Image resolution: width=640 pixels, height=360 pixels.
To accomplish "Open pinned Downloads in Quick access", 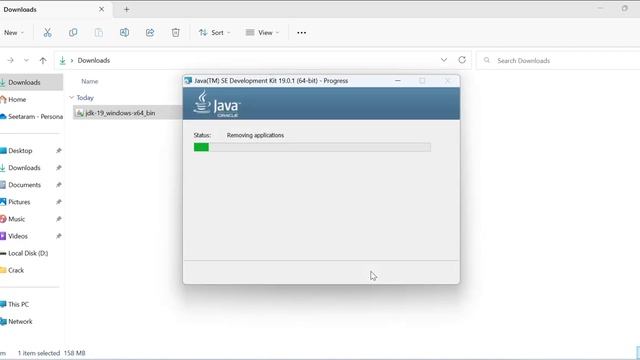I will click(24, 168).
